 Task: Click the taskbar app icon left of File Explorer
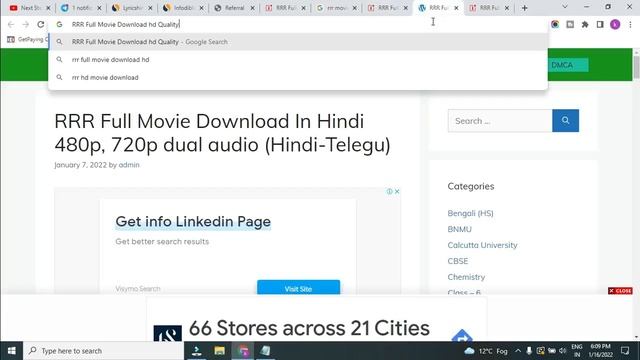click(197, 351)
